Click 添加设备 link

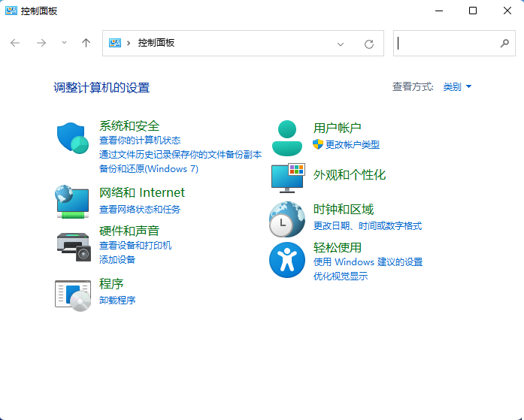[117, 259]
